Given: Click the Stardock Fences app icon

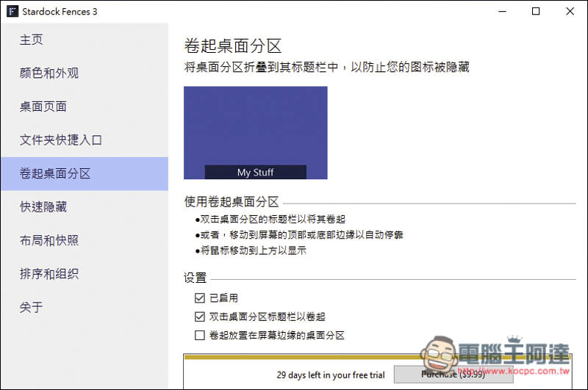Looking at the screenshot, I should coord(12,11).
